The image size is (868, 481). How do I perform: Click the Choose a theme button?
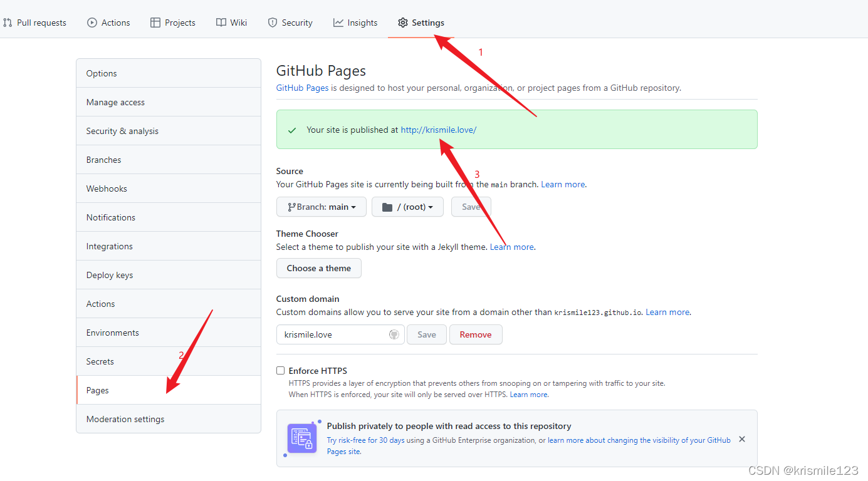[x=319, y=268]
